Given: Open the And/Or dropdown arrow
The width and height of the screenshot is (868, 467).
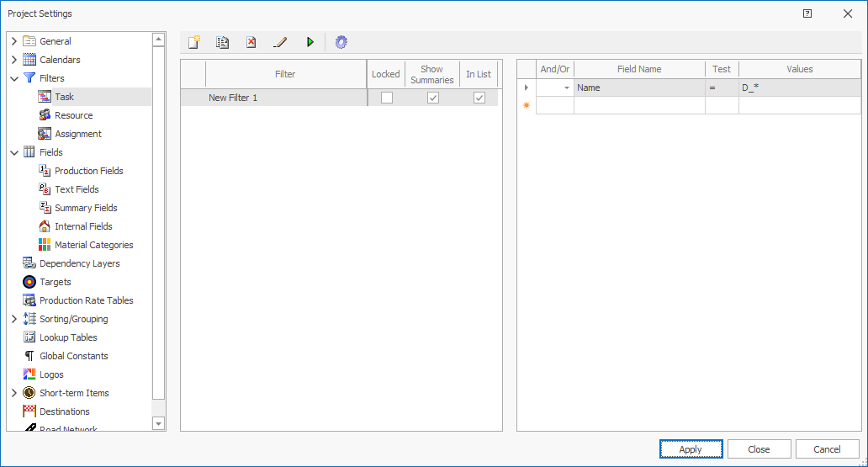Looking at the screenshot, I should [x=566, y=88].
